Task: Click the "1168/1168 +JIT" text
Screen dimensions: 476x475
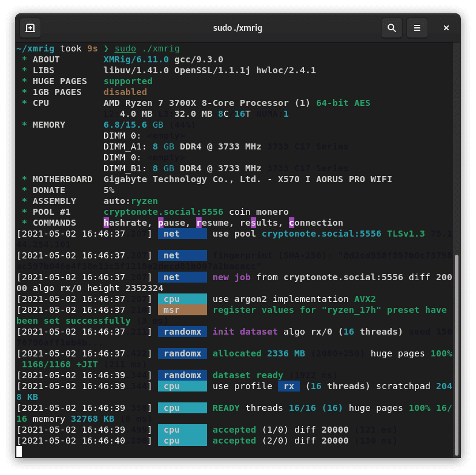Action: coord(60,365)
